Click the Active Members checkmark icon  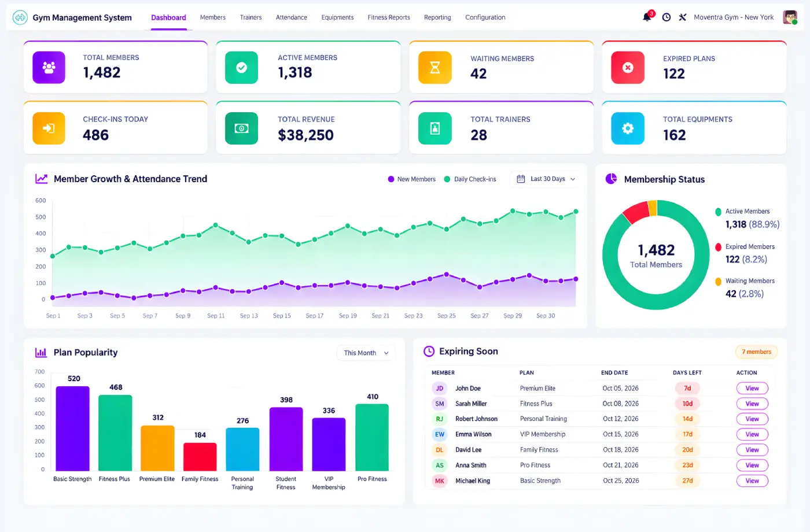point(242,68)
